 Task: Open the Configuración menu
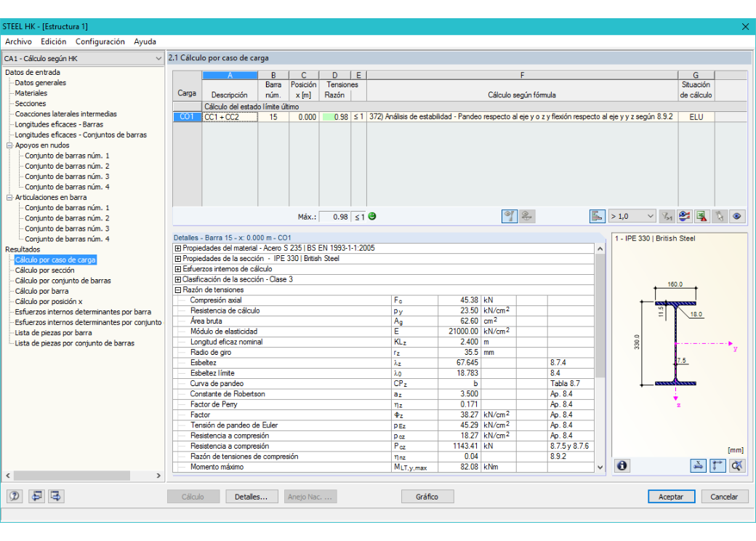100,41
